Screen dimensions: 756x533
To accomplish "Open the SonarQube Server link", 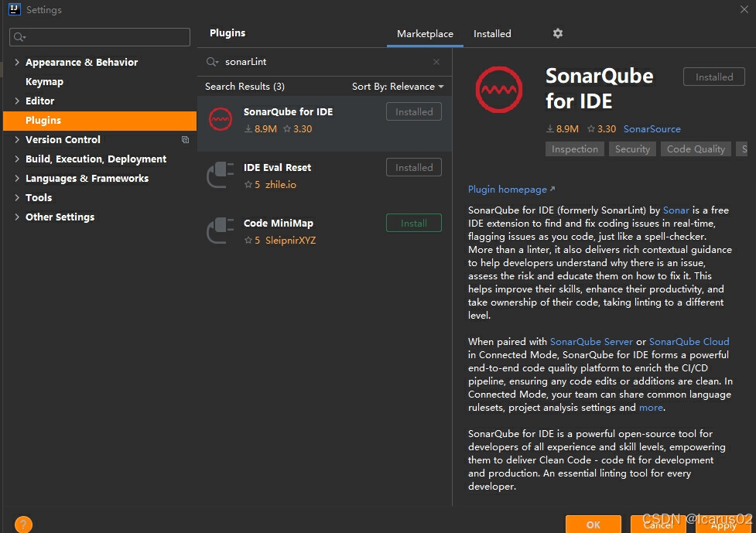I will point(591,342).
